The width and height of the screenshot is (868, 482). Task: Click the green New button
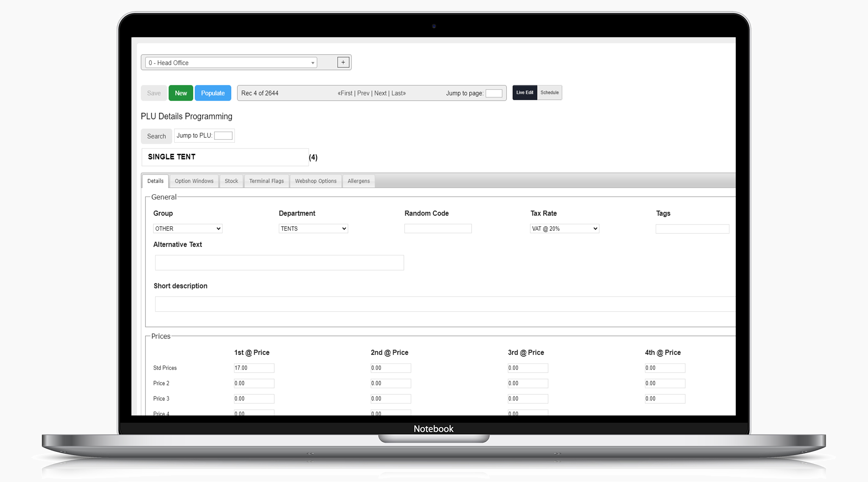pyautogui.click(x=181, y=93)
